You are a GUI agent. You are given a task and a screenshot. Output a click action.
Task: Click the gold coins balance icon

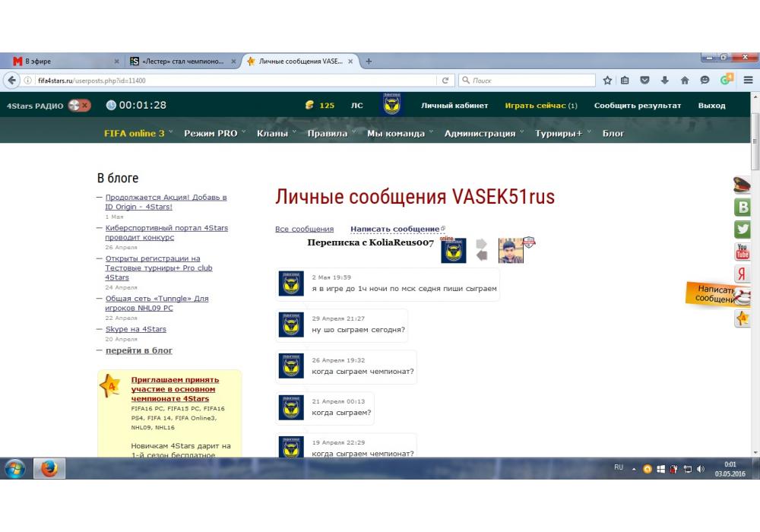click(309, 106)
